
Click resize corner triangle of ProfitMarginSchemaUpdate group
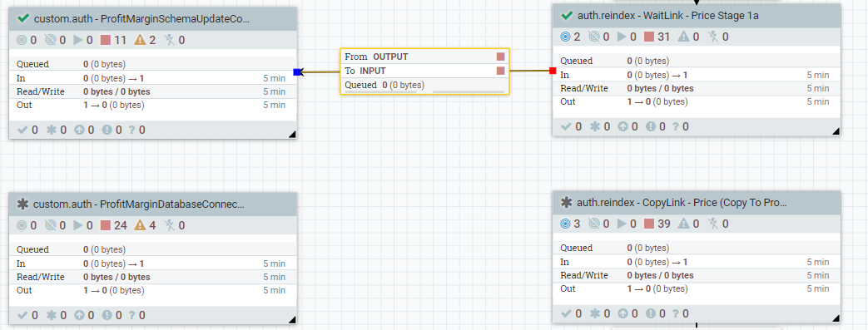point(292,134)
